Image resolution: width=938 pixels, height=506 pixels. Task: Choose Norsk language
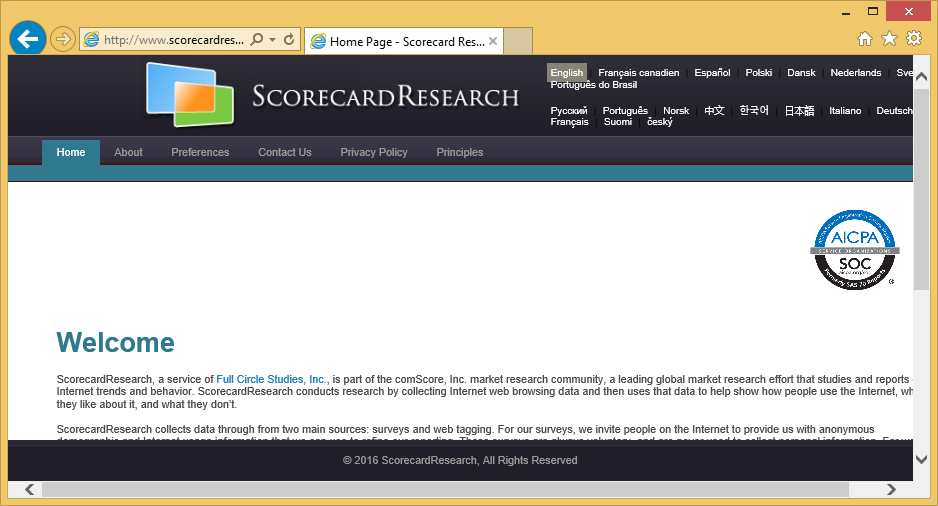click(x=676, y=111)
